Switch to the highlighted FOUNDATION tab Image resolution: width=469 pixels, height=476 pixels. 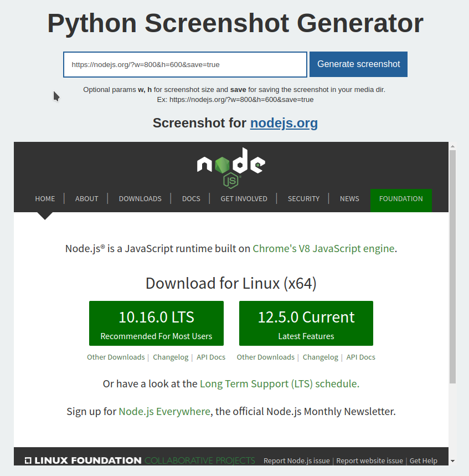[x=401, y=198]
